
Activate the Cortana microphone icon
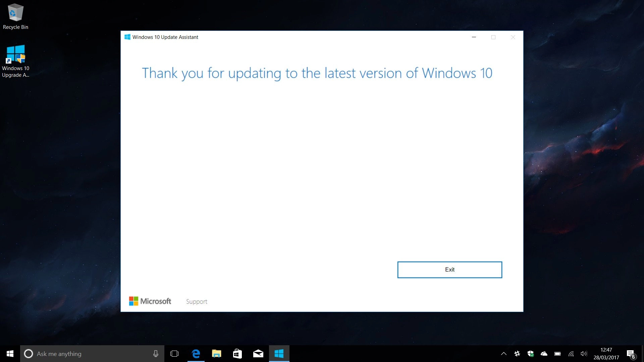[x=156, y=354]
